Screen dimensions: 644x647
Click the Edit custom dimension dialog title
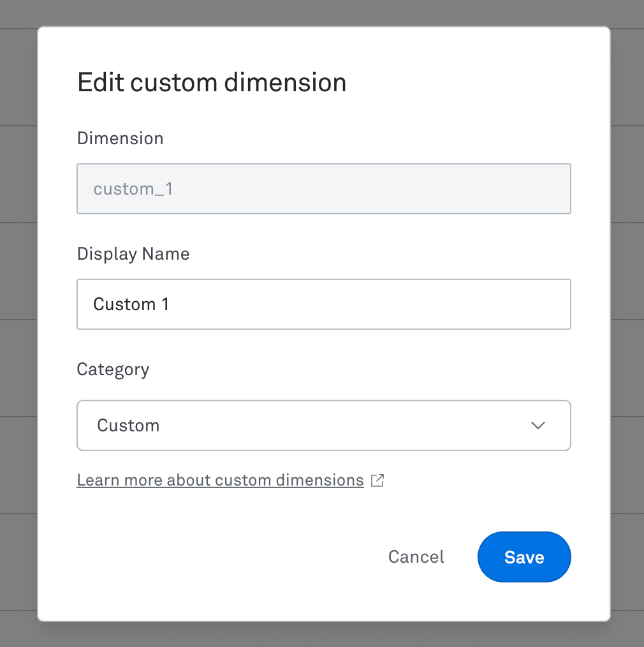pyautogui.click(x=212, y=82)
